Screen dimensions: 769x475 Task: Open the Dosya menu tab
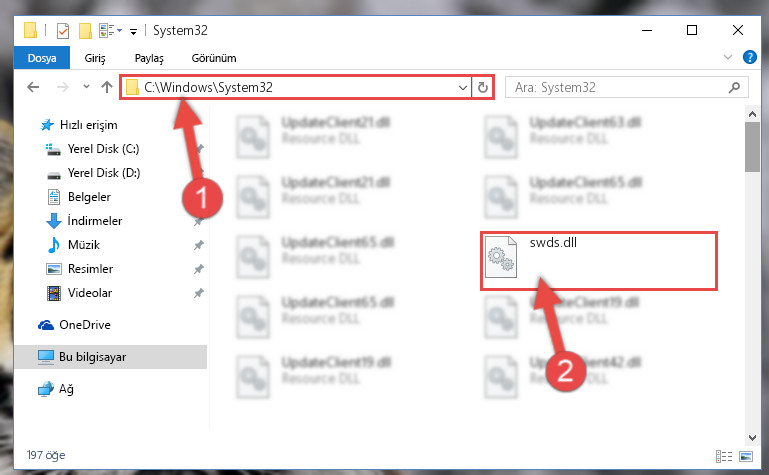coord(42,58)
